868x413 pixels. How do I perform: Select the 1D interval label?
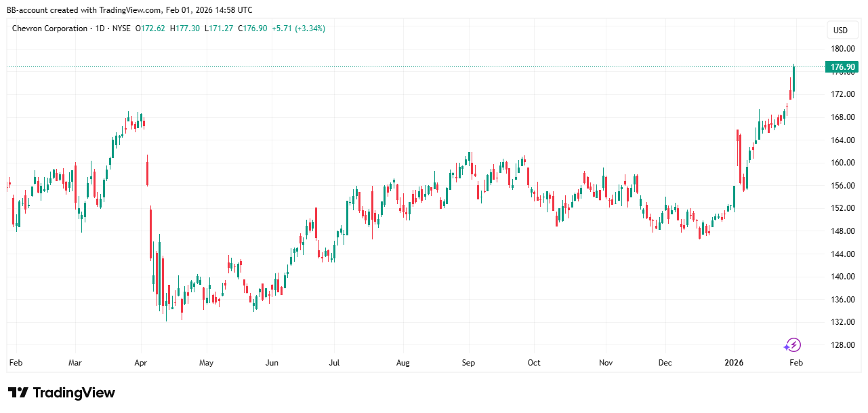pyautogui.click(x=99, y=28)
